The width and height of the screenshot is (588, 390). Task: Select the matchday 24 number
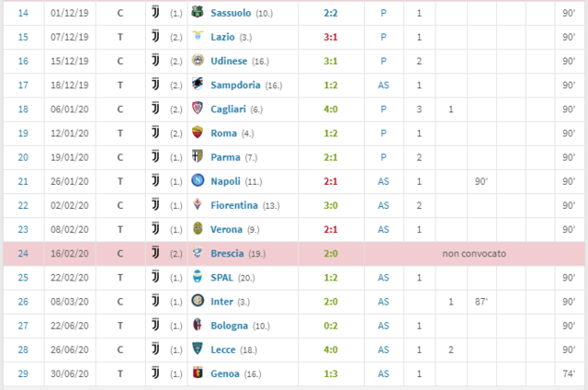click(x=24, y=253)
